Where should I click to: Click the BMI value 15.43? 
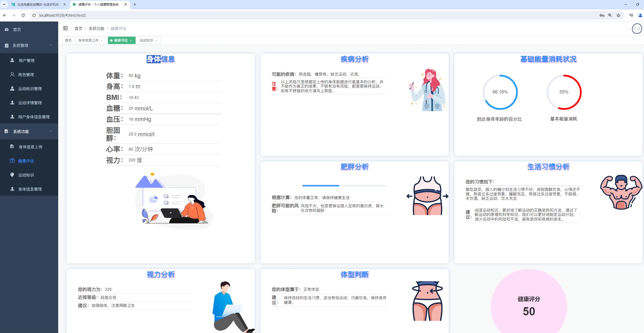[x=134, y=98]
